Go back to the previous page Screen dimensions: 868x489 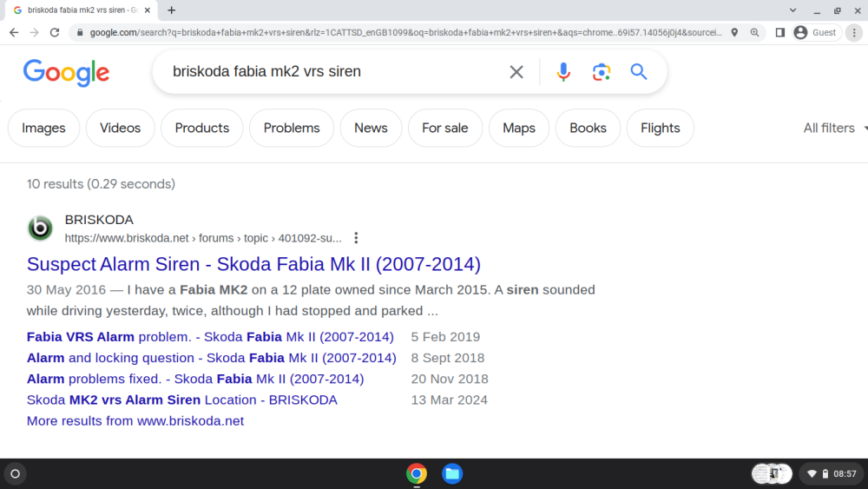(14, 33)
